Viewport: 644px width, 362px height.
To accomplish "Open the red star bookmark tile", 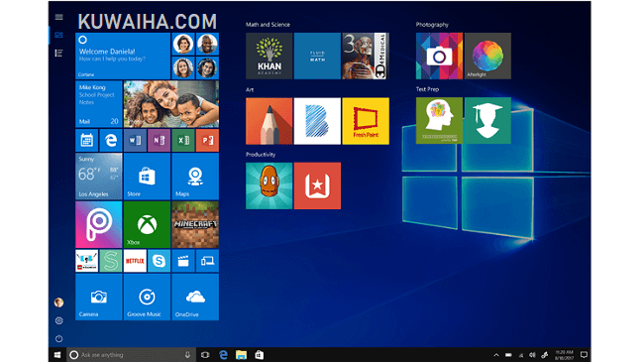I will pos(317,185).
